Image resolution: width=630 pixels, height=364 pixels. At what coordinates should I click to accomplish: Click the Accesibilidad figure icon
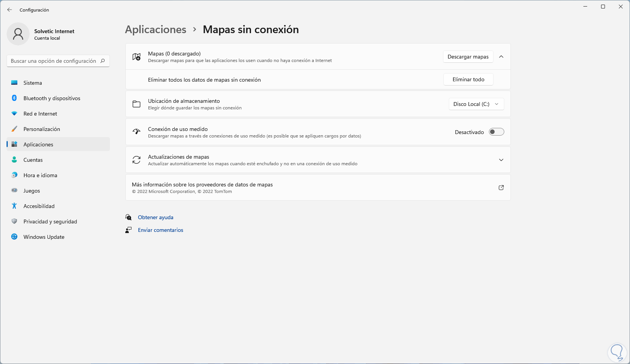point(14,206)
